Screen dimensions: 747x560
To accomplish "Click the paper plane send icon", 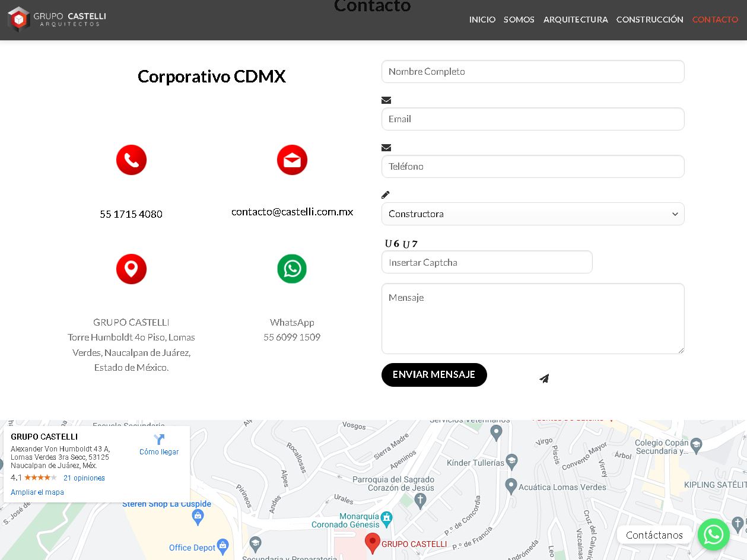I will click(544, 378).
